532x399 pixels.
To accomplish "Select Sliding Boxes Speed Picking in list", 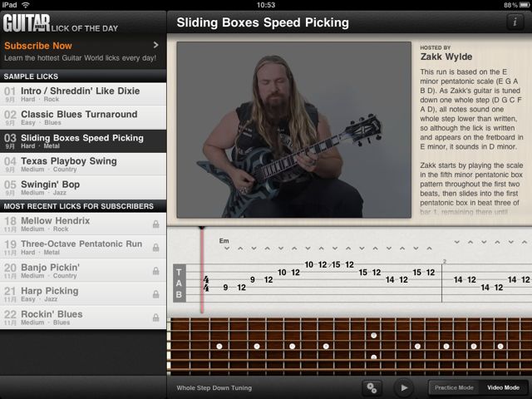I will pos(83,140).
